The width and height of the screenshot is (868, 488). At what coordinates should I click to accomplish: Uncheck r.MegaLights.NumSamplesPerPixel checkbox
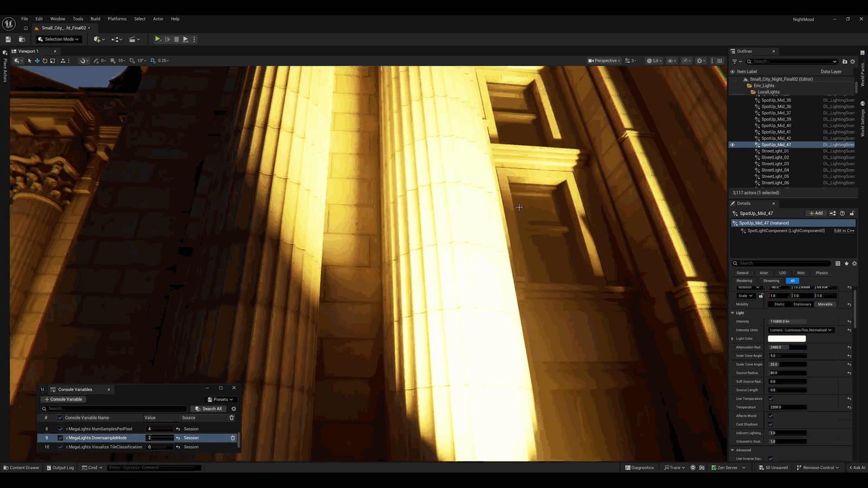coord(60,429)
